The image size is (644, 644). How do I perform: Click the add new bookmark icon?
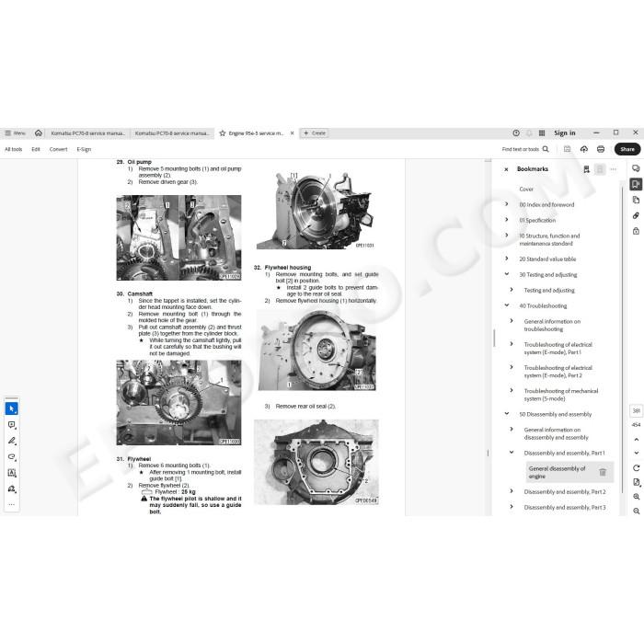click(586, 169)
